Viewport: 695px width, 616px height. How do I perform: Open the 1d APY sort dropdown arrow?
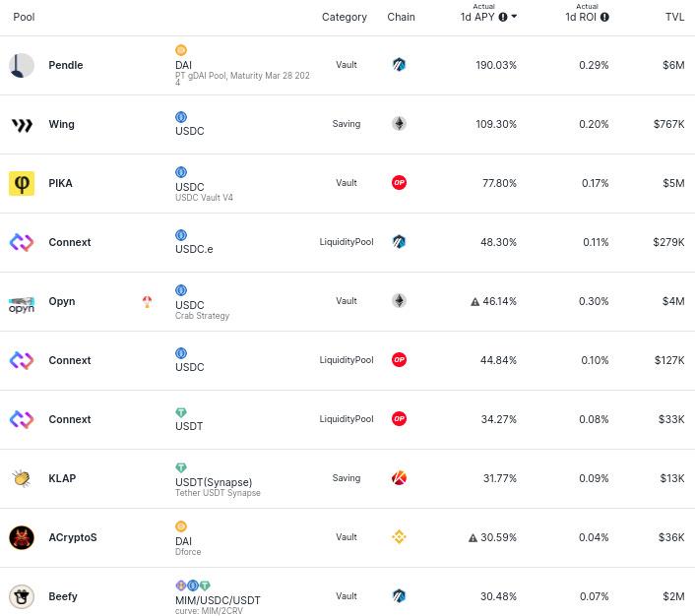point(514,17)
